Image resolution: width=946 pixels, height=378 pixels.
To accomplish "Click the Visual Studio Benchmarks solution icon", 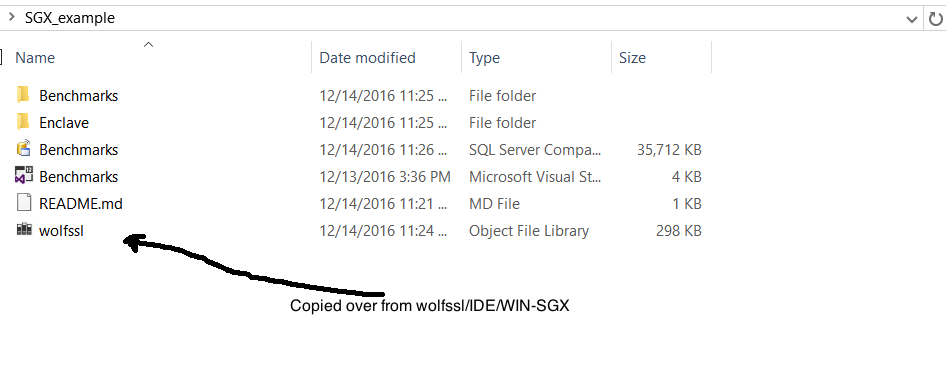I will [x=24, y=175].
